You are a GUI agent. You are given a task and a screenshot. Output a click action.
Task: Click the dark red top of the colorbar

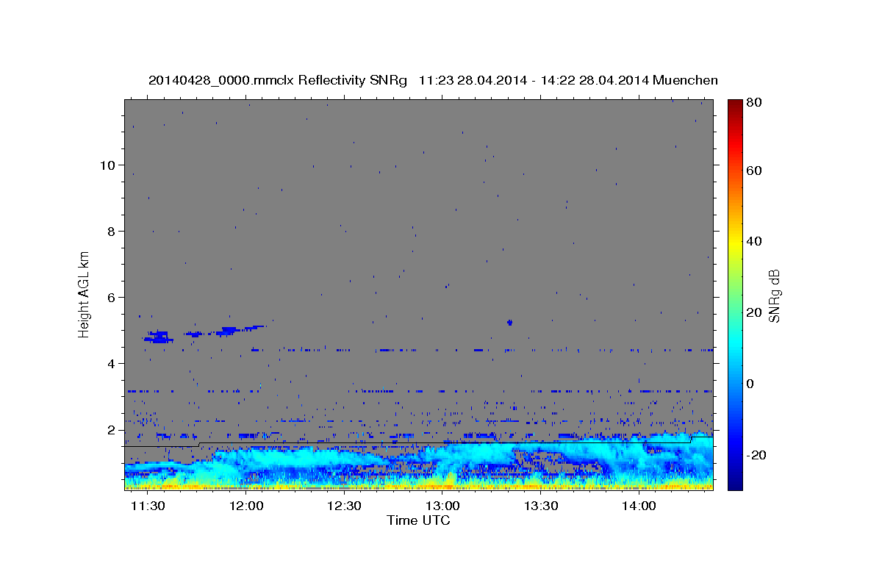tap(734, 105)
